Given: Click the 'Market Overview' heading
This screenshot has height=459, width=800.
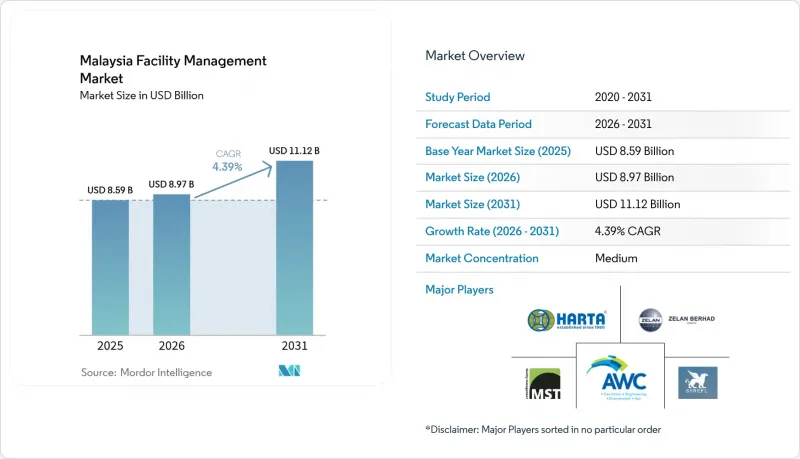Looking at the screenshot, I should tap(475, 56).
